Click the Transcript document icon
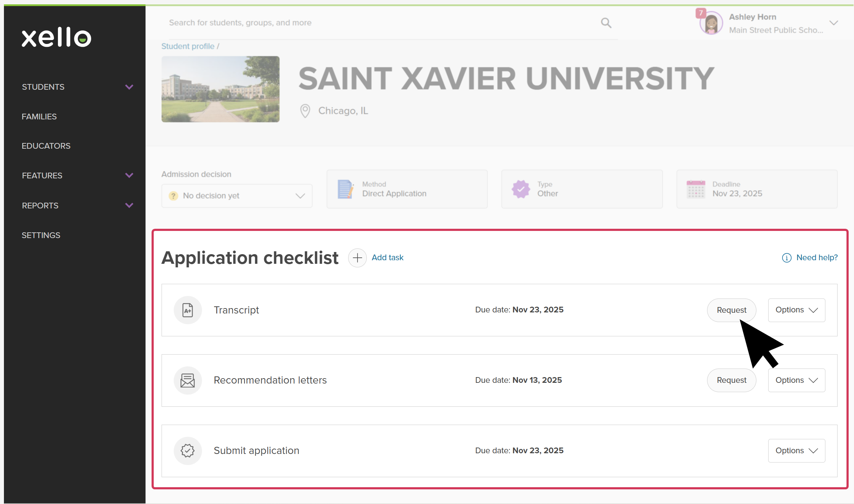Image resolution: width=854 pixels, height=504 pixels. pos(188,310)
